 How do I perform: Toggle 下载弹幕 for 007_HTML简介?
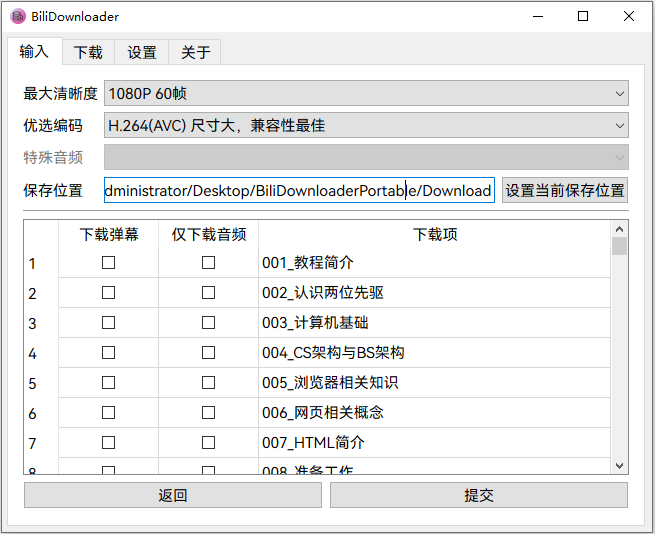109,442
